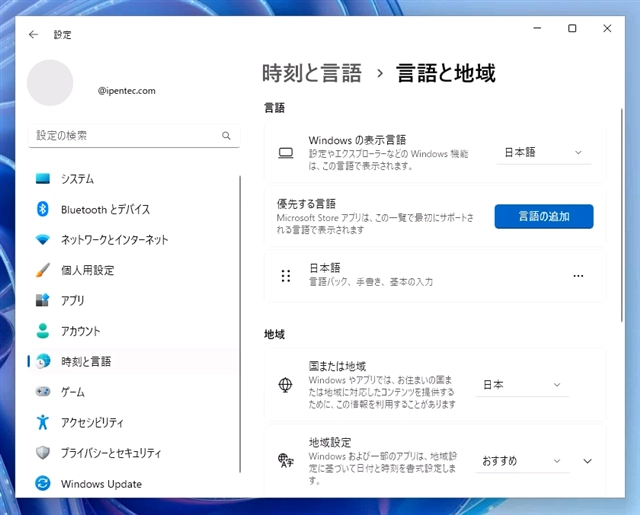Open Windows Update page
The image size is (640, 515).
pyautogui.click(x=133, y=484)
